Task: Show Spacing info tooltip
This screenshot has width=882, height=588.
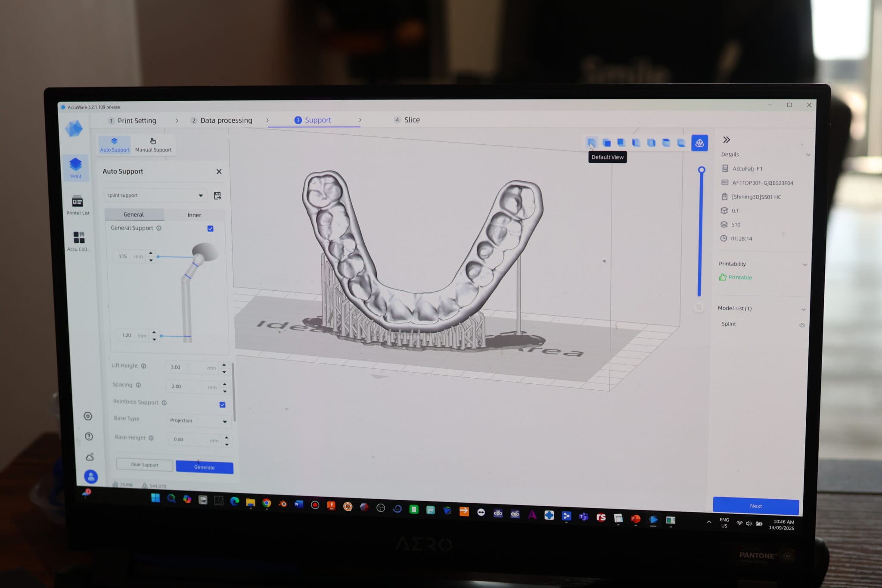Action: pos(138,385)
